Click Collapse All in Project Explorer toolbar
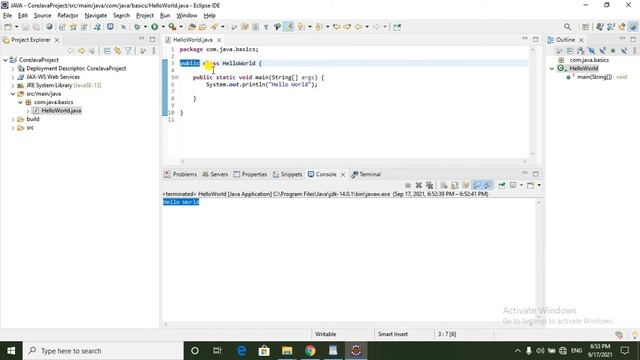The image size is (640, 360). click(107, 51)
